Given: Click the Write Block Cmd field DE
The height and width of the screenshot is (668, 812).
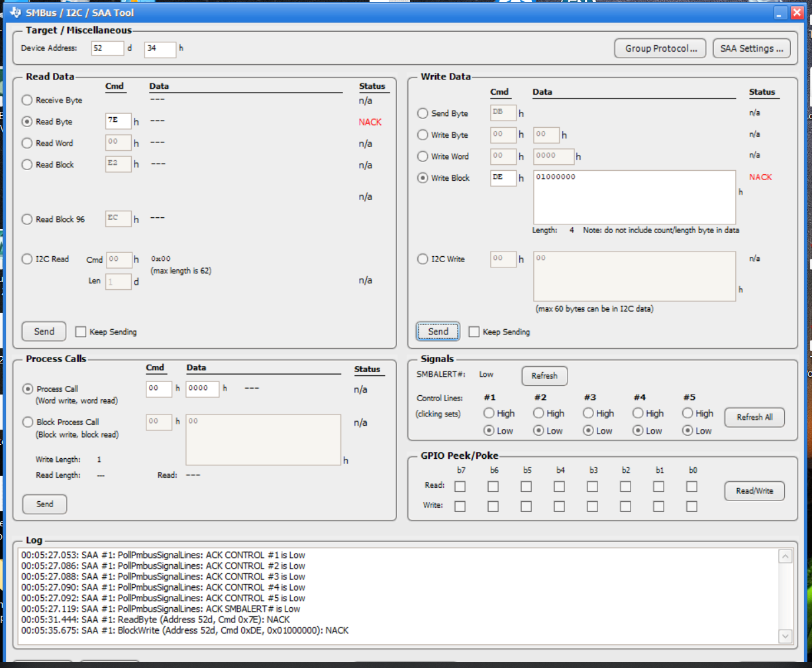Looking at the screenshot, I should coord(503,177).
